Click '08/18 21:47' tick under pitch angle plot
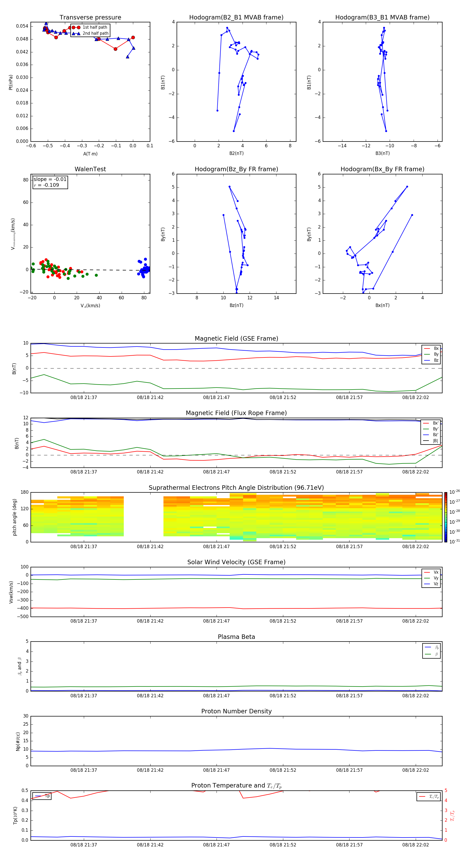This screenshot has height=868, width=473. pyautogui.click(x=216, y=547)
